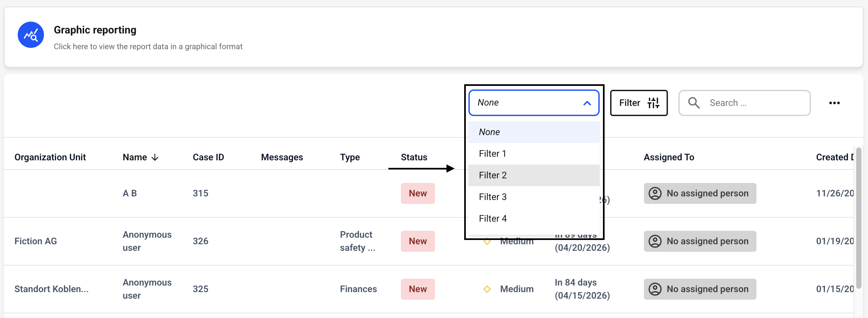Collapse the saved filter dropdown chevron
The image size is (868, 318).
coord(587,103)
